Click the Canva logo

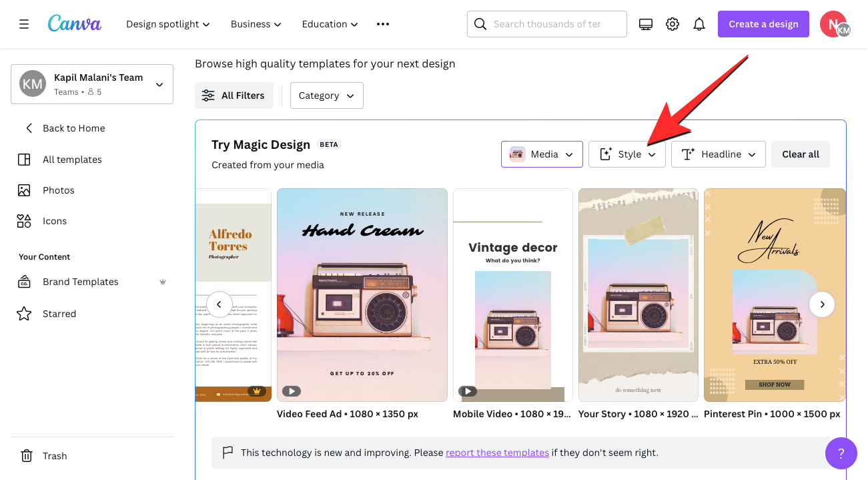pos(75,24)
